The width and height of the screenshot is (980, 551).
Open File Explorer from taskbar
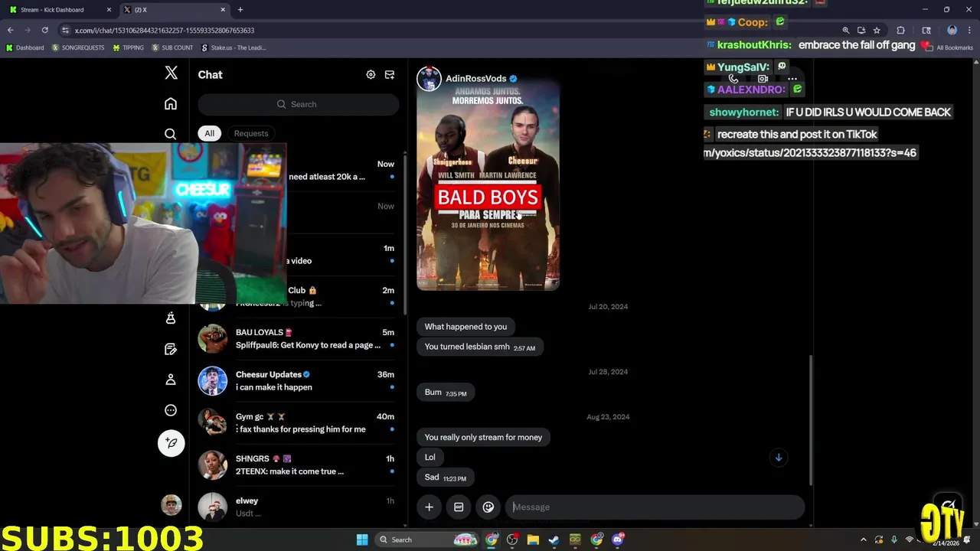pyautogui.click(x=533, y=540)
